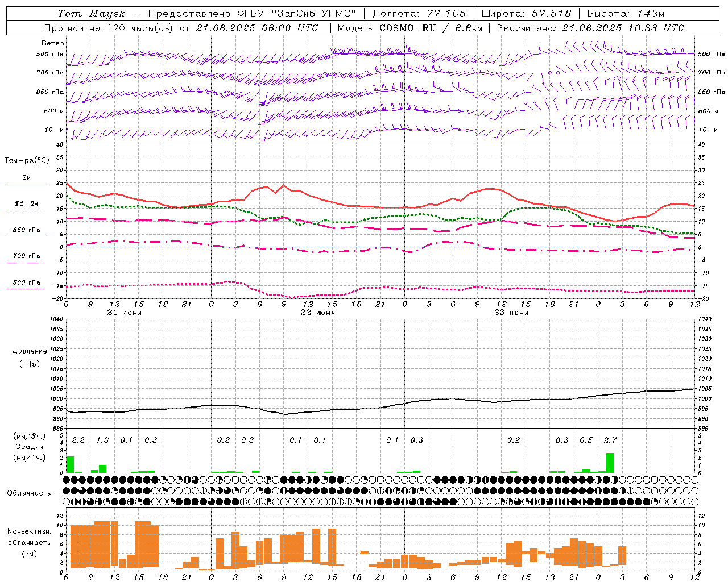This screenshot has width=728, height=582.
Task: Click the elevation text Высота: 143м
Action: click(x=626, y=14)
